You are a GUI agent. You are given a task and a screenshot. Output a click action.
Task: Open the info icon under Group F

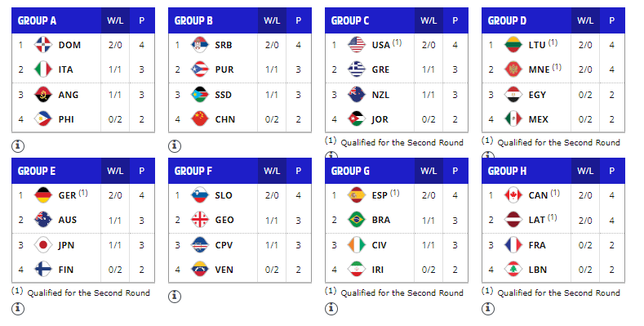(x=175, y=296)
